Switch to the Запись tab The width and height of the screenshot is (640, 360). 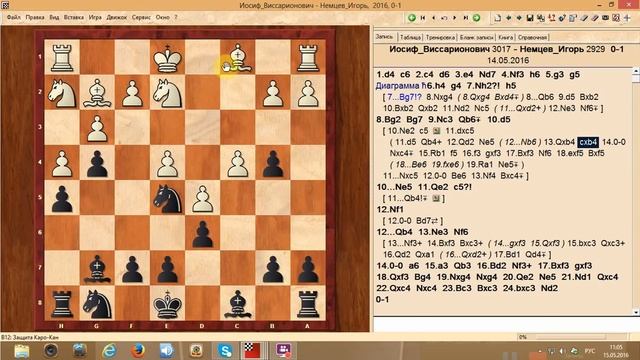click(384, 37)
